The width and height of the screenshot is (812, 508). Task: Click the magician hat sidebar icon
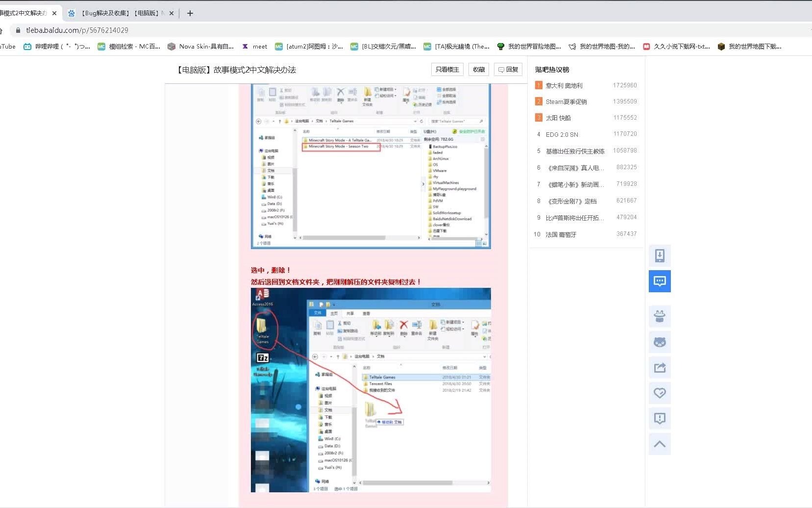(660, 316)
